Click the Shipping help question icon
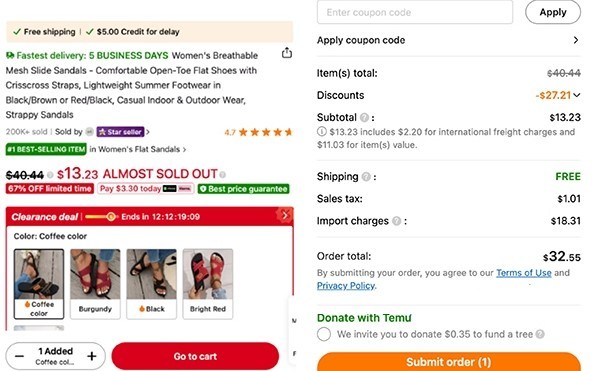Viewport: 600px width, 371px height. point(366,177)
